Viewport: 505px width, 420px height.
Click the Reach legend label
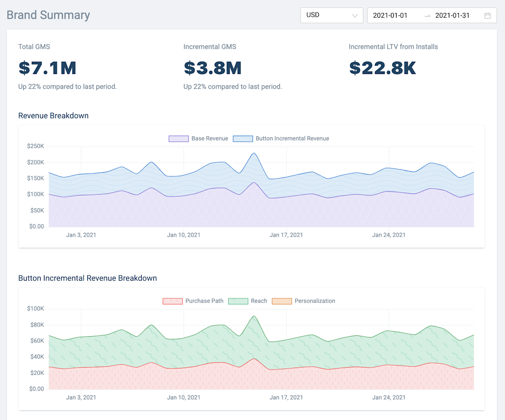(x=259, y=301)
